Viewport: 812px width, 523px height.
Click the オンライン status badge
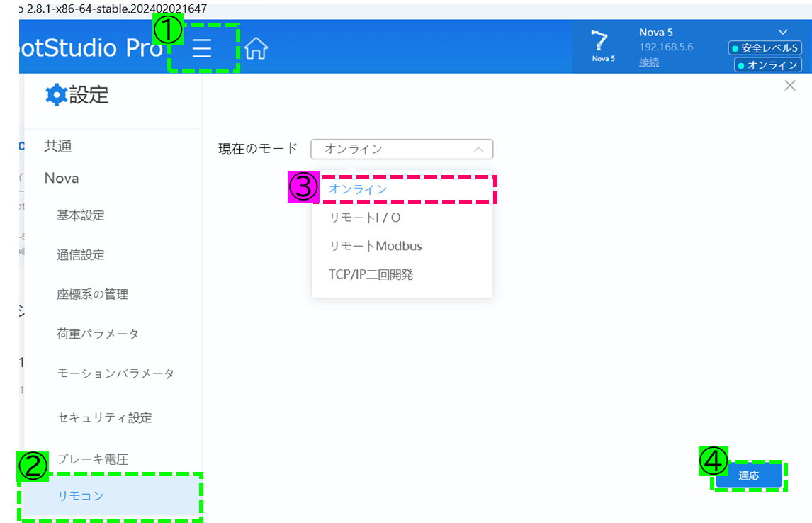[x=768, y=64]
